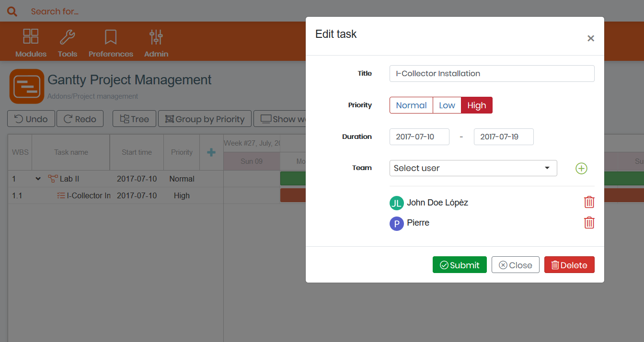Click the High priority cell in grid

tap(182, 195)
